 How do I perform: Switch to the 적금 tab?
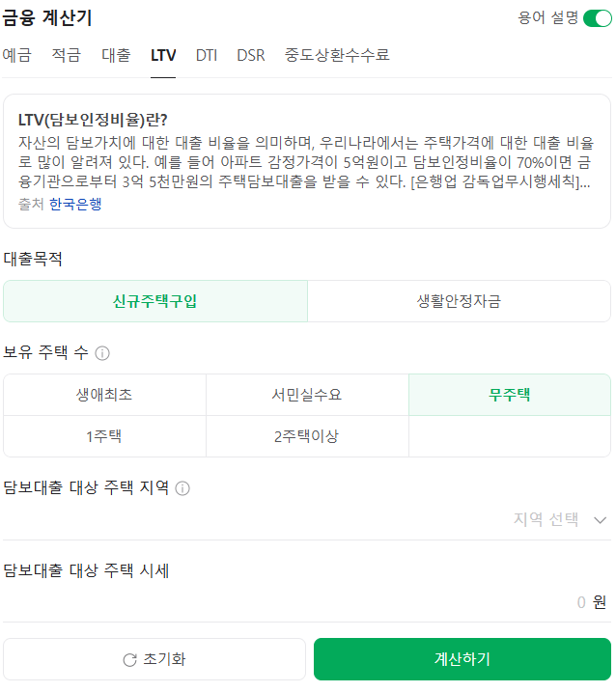point(66,55)
